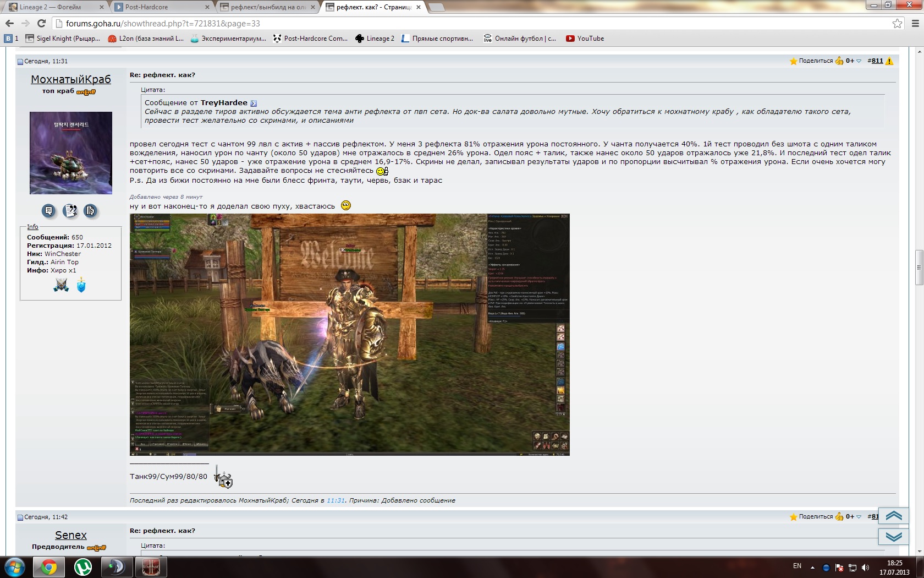
Task: Open uTorrent from the taskbar
Action: click(x=83, y=567)
